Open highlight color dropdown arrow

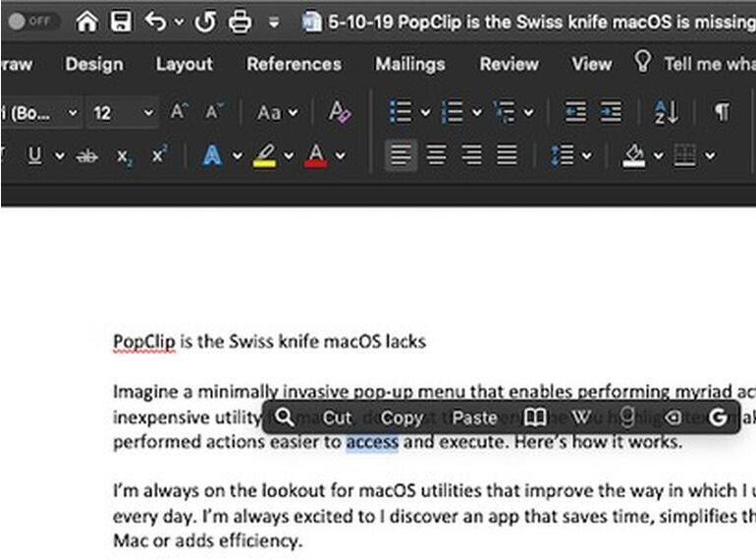point(289,156)
